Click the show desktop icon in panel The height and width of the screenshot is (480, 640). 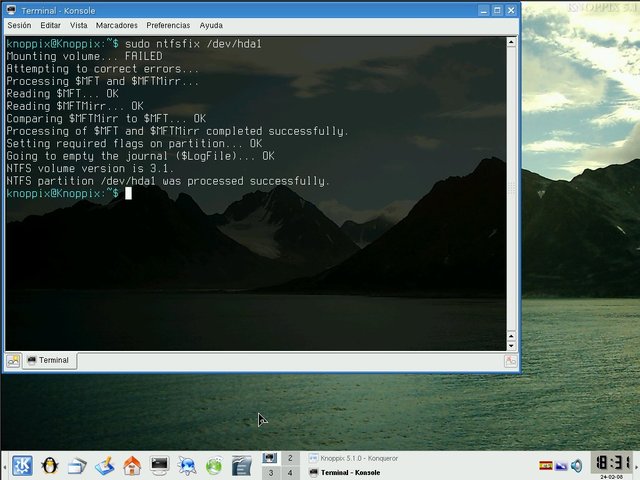(x=104, y=466)
